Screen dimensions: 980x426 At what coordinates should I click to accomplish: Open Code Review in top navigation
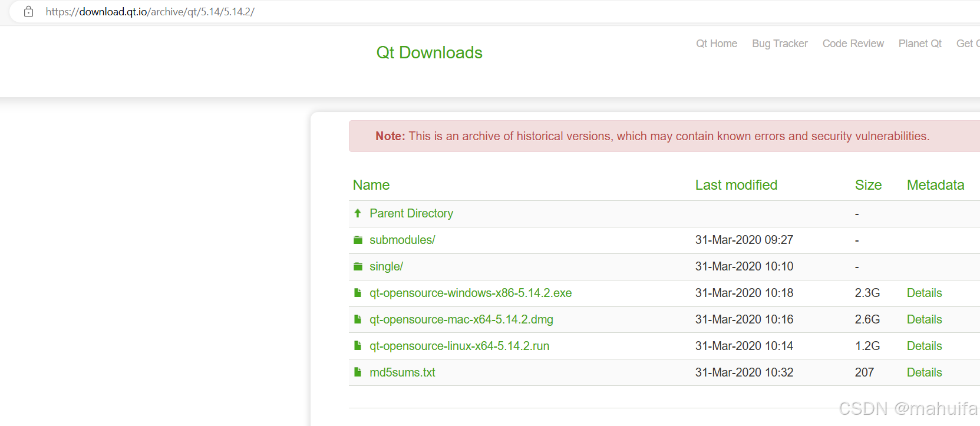853,44
